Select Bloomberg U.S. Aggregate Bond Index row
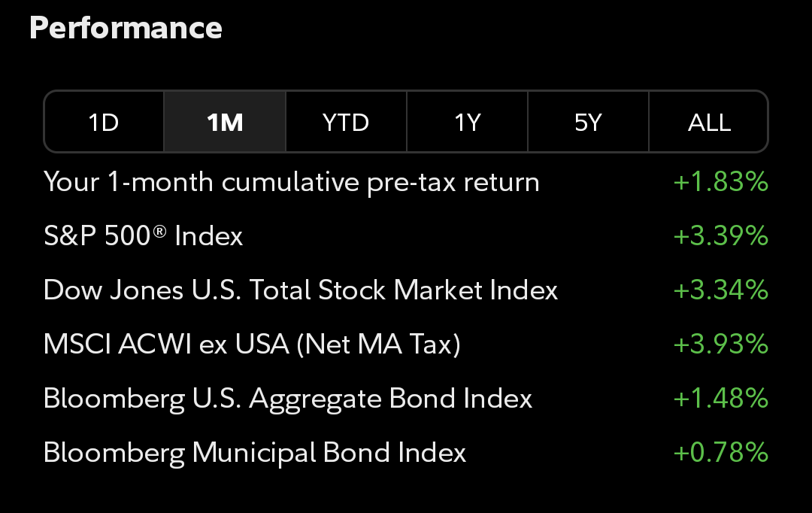 pos(406,398)
